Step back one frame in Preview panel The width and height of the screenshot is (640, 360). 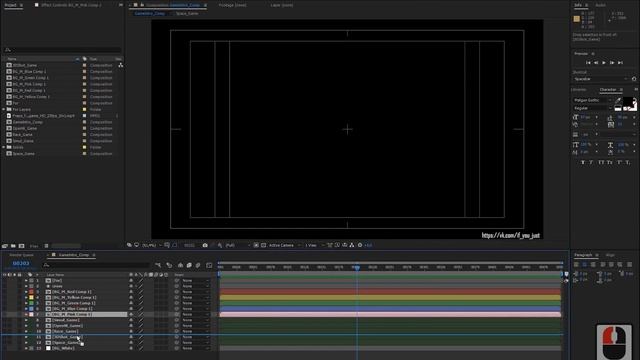pos(596,62)
